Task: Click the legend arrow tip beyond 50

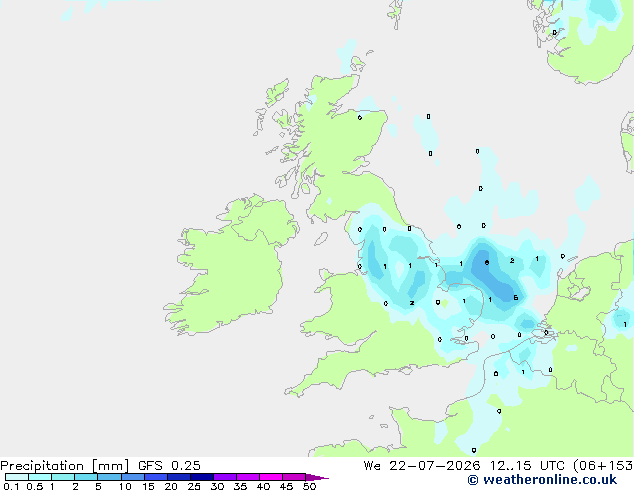Action: click(317, 477)
